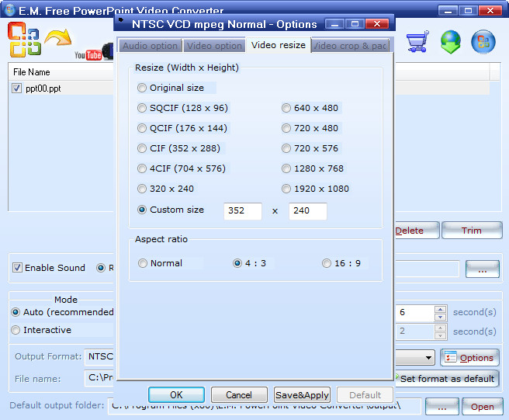Click the Options button icon in main window
This screenshot has width=509, height=420.
click(x=451, y=357)
